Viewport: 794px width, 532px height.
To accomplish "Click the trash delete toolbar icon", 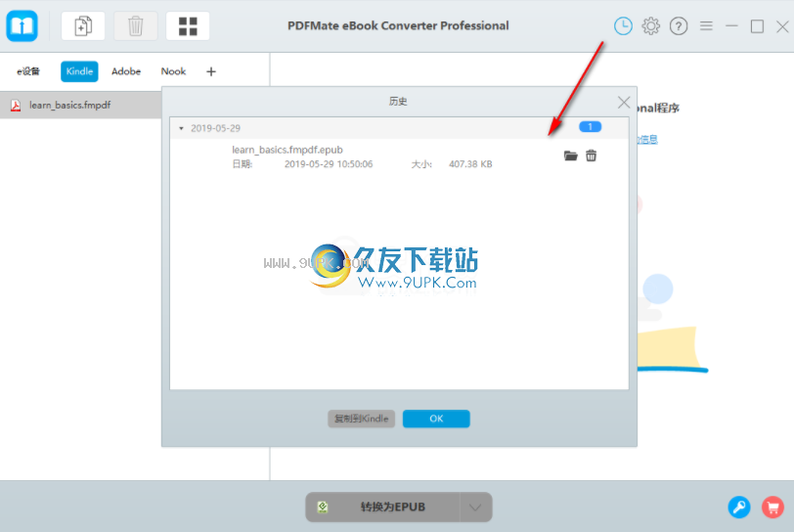I will pos(135,25).
